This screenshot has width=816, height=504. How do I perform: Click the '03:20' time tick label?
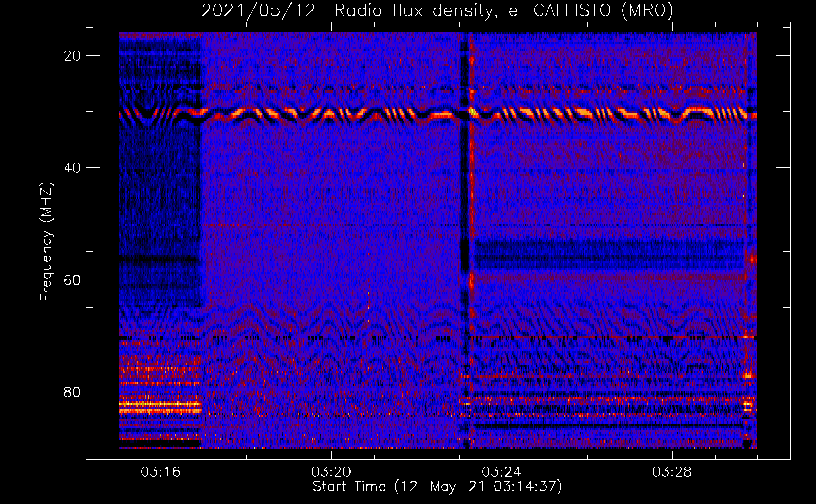(331, 472)
